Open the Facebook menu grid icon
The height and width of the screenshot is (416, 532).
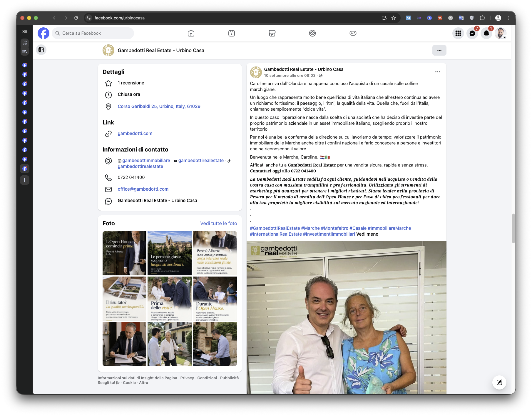[x=458, y=33]
